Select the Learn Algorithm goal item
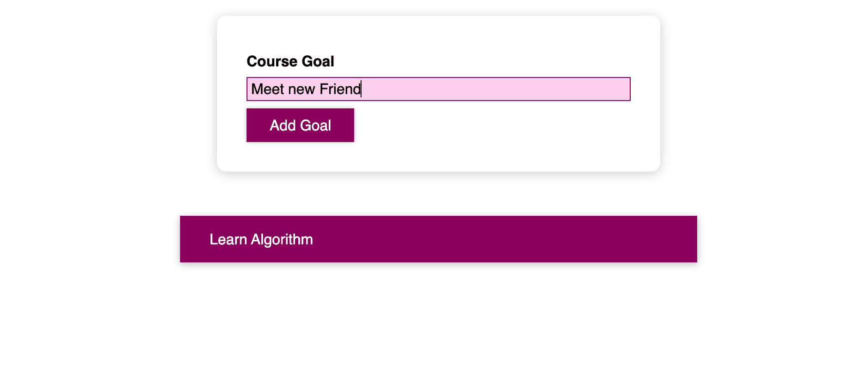 pyautogui.click(x=438, y=239)
